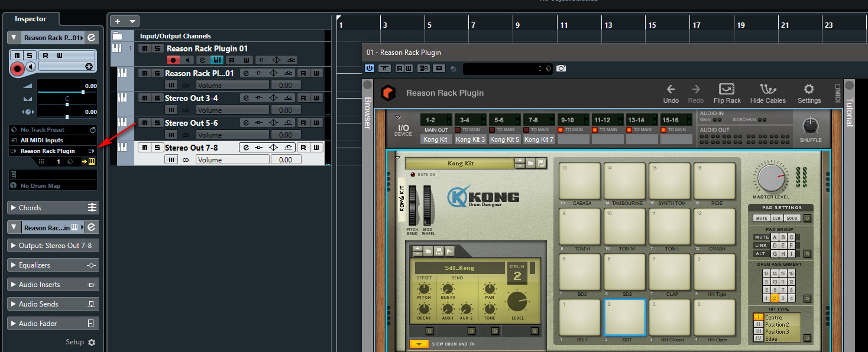Click the Flip Rack icon
This screenshot has height=352, width=868.
click(727, 89)
